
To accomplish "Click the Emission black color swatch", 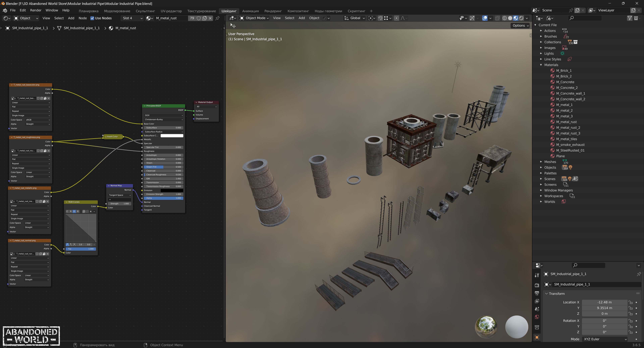I will click(x=172, y=190).
